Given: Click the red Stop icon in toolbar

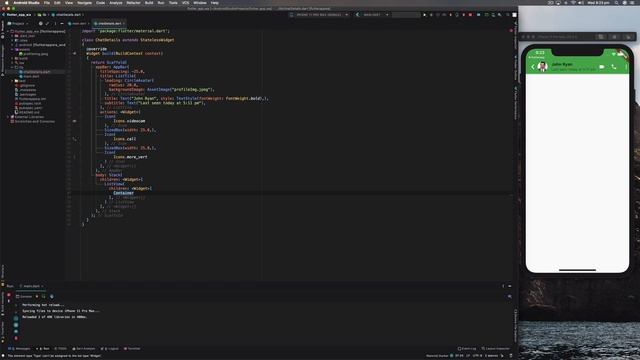Looking at the screenshot, I should (470, 15).
